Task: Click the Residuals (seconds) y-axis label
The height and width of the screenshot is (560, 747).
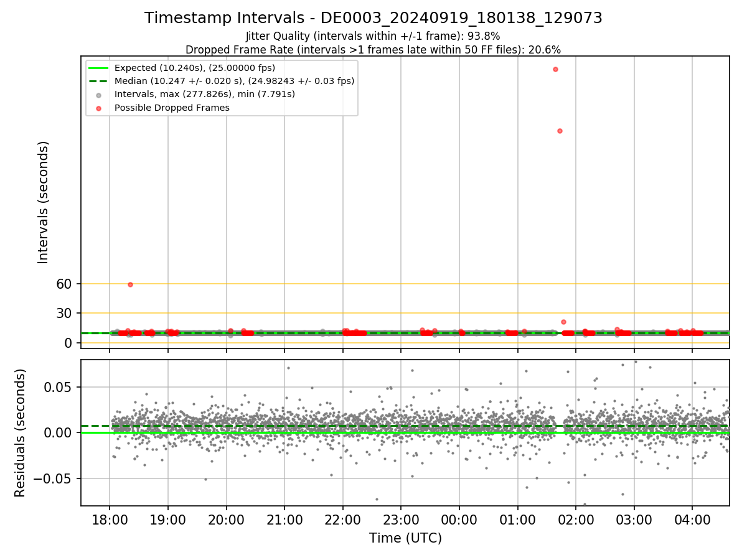Action: click(x=21, y=433)
